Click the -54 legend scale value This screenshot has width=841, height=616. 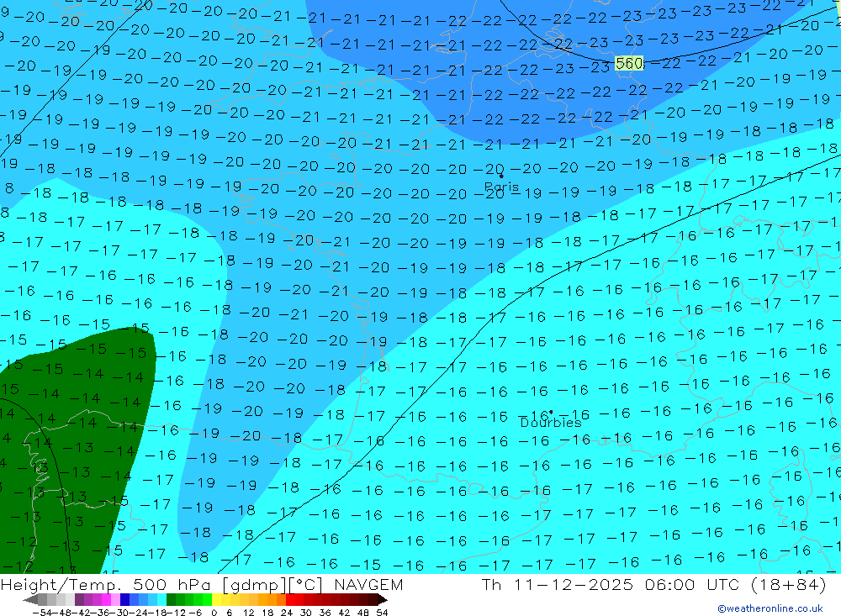pos(42,613)
